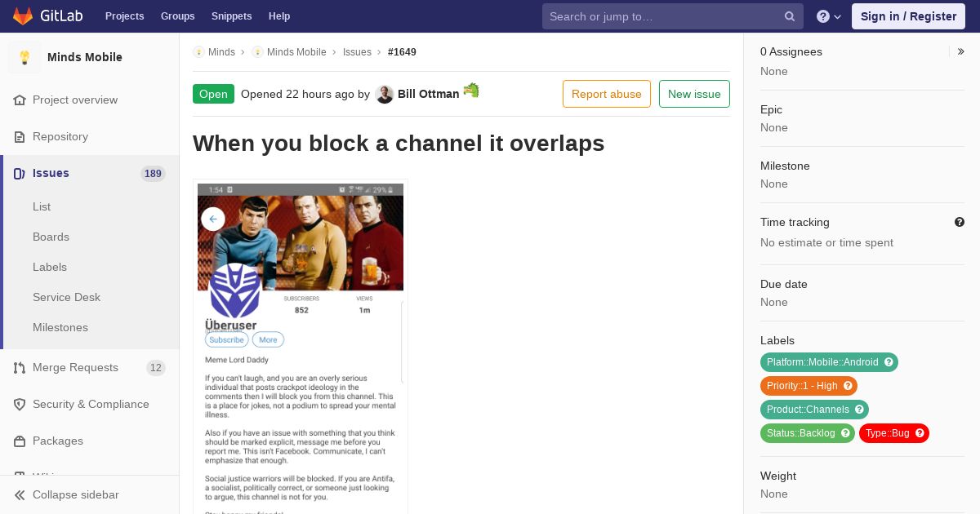Open Minds Mobile project title in sidebar
This screenshot has width=980, height=514.
[x=85, y=57]
